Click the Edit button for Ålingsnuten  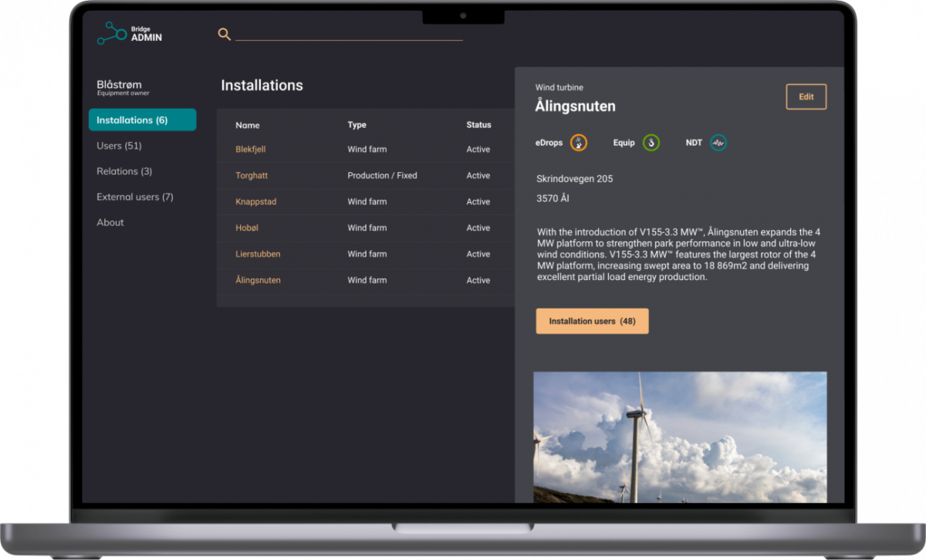tap(806, 96)
